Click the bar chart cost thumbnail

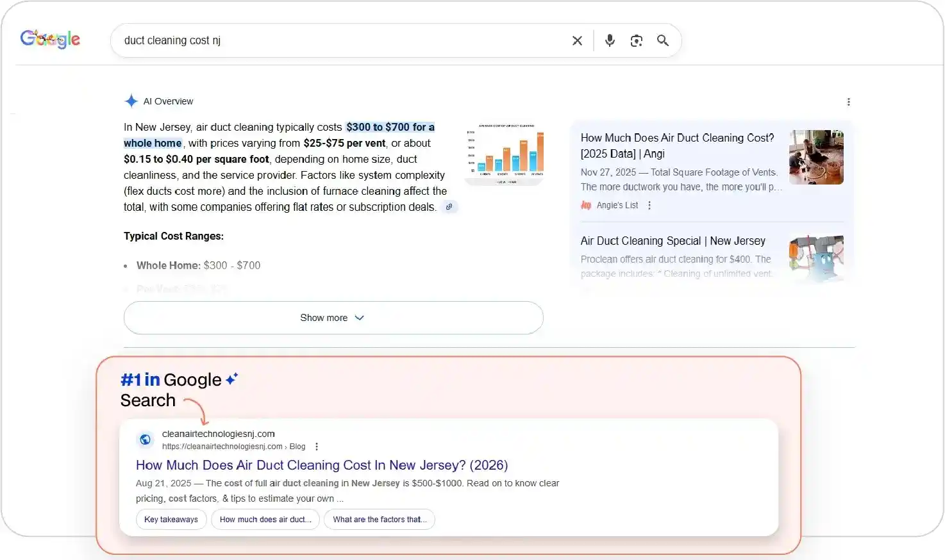click(505, 154)
